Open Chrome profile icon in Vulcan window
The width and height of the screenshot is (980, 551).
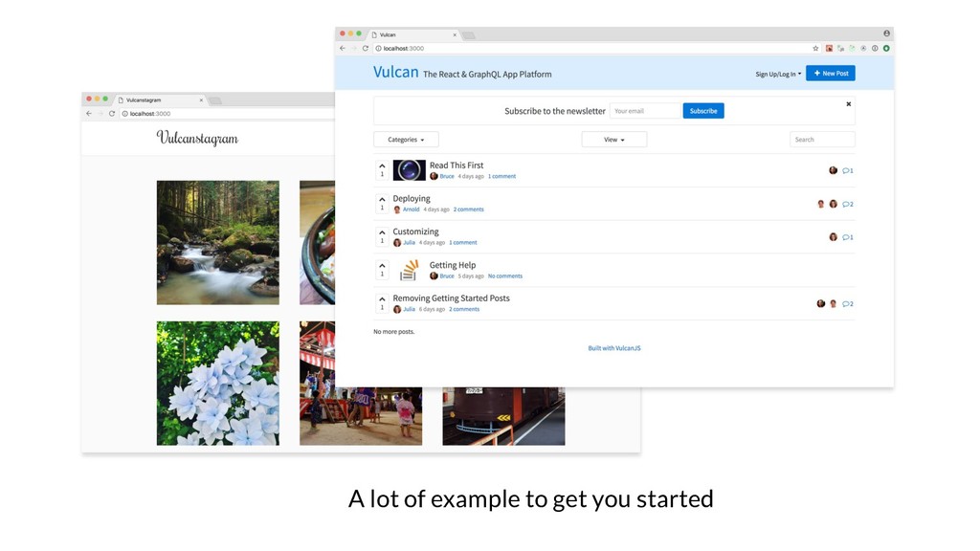[x=886, y=33]
